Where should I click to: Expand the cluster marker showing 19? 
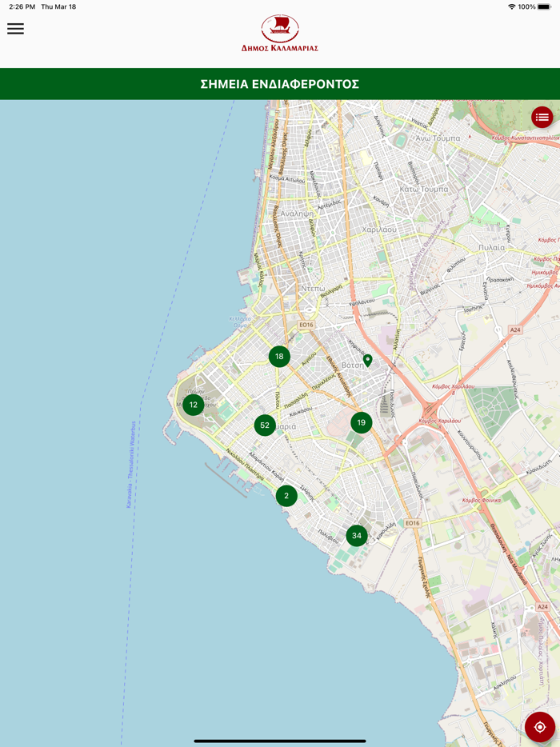362,422
